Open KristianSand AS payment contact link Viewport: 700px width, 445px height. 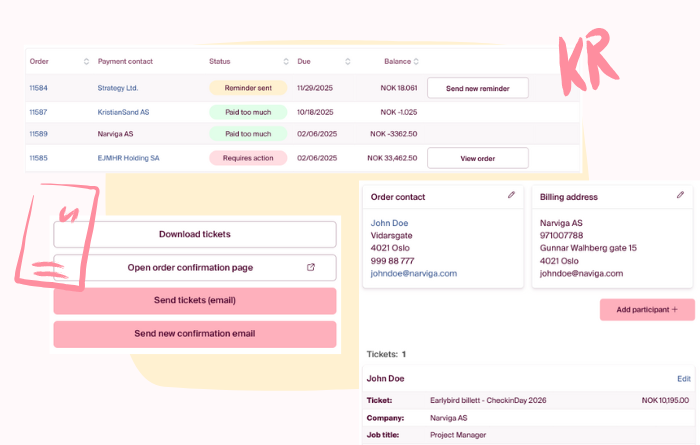click(123, 112)
